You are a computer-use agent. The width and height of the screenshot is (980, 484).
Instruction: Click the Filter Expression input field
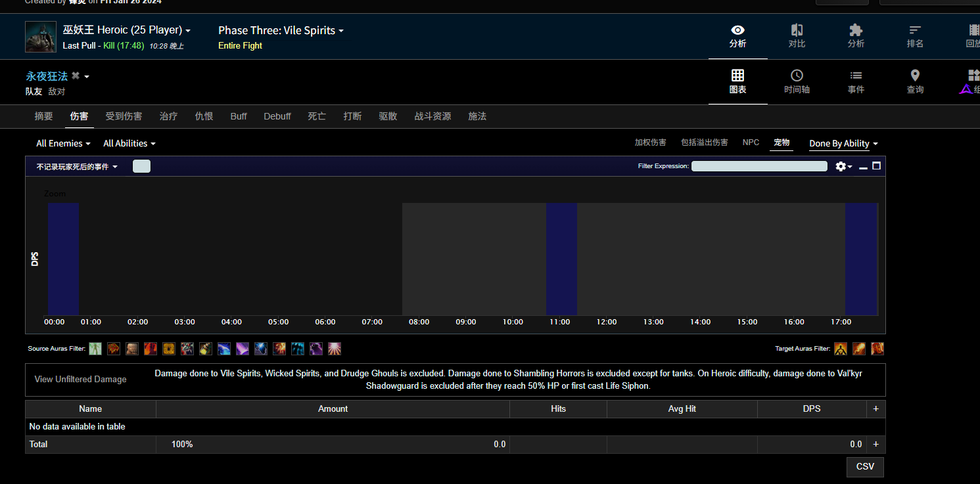759,166
